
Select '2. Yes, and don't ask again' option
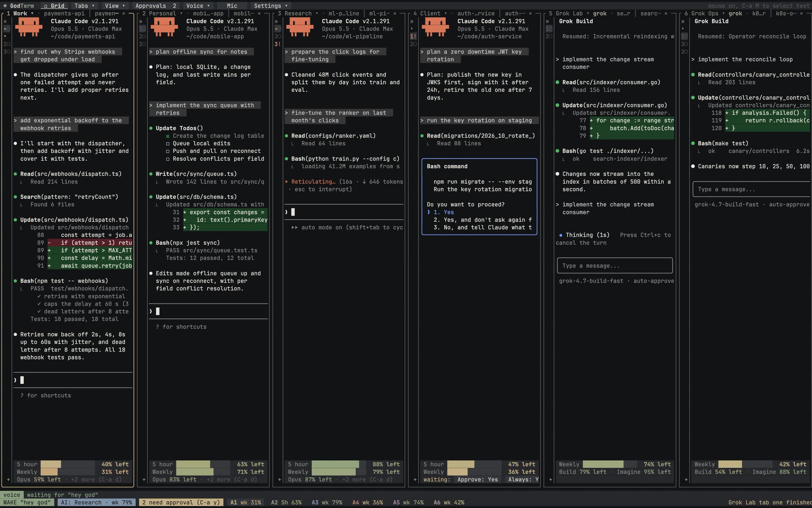(x=482, y=220)
